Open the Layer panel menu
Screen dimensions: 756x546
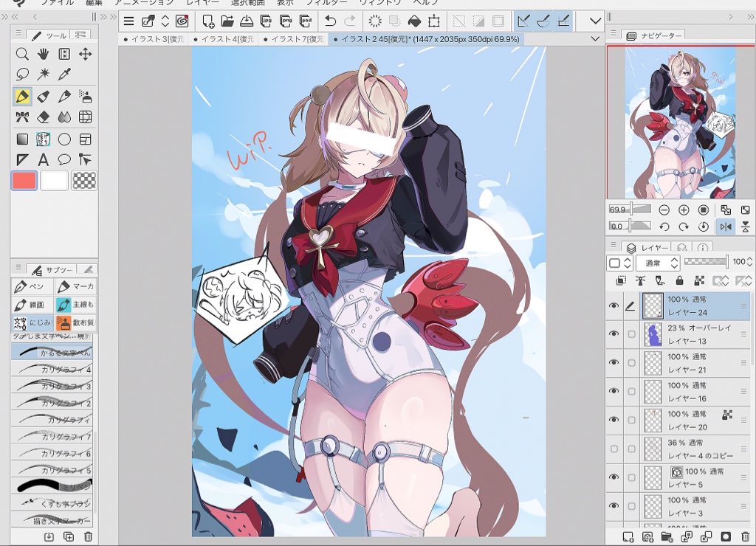click(614, 245)
